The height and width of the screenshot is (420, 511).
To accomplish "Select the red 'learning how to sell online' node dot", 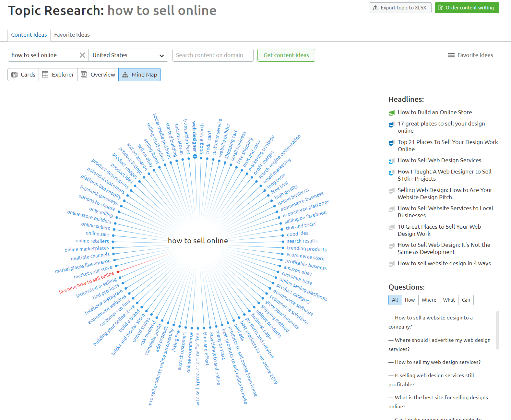I will click(x=118, y=272).
